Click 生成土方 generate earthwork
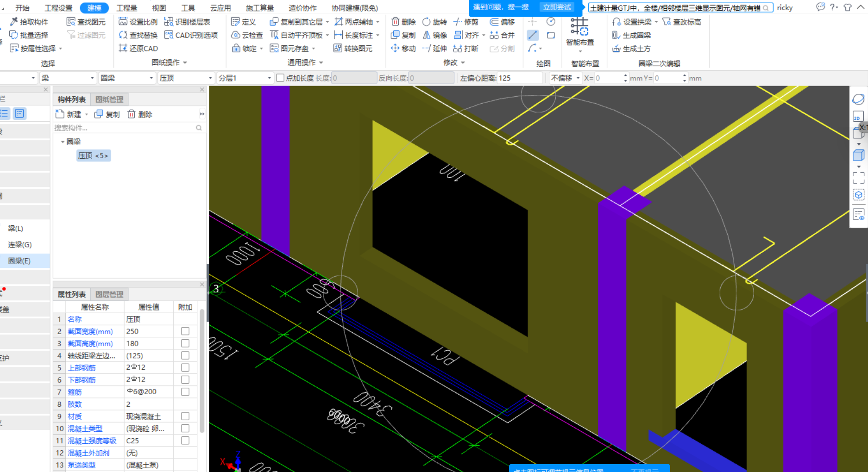Viewport: 868px width, 472px height. (x=631, y=49)
